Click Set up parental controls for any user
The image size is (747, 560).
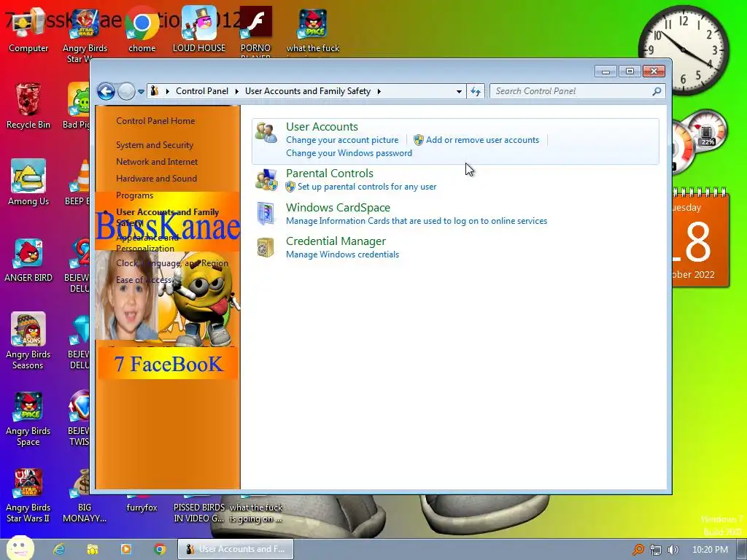click(x=367, y=187)
